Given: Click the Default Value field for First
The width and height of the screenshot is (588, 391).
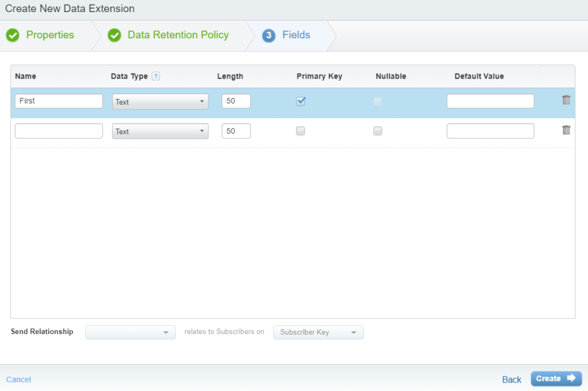Looking at the screenshot, I should point(490,100).
